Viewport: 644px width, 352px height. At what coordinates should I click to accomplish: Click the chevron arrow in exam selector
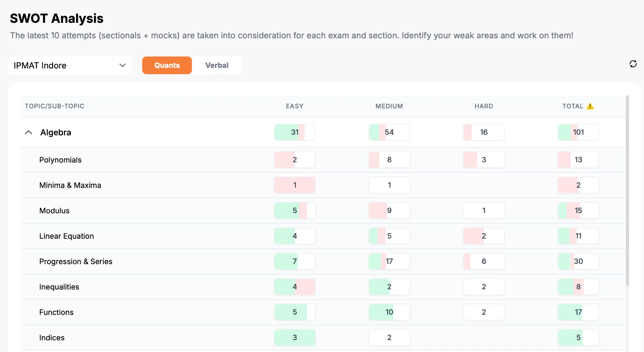[x=122, y=65]
